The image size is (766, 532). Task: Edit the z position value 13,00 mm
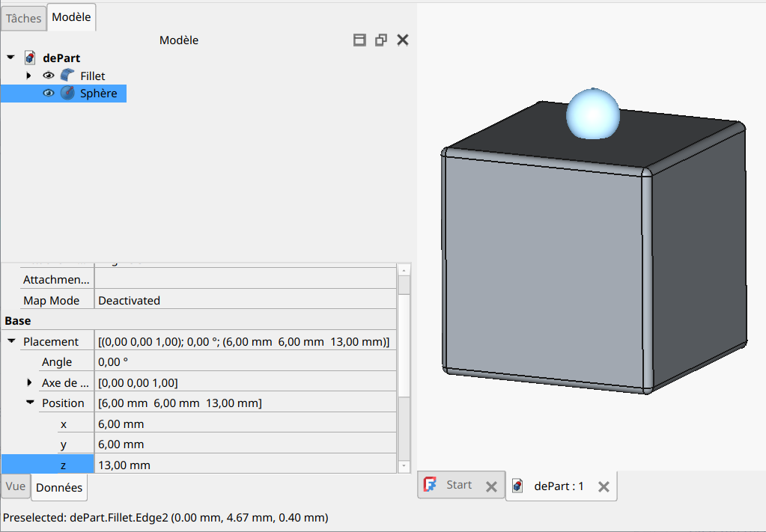[x=245, y=465]
